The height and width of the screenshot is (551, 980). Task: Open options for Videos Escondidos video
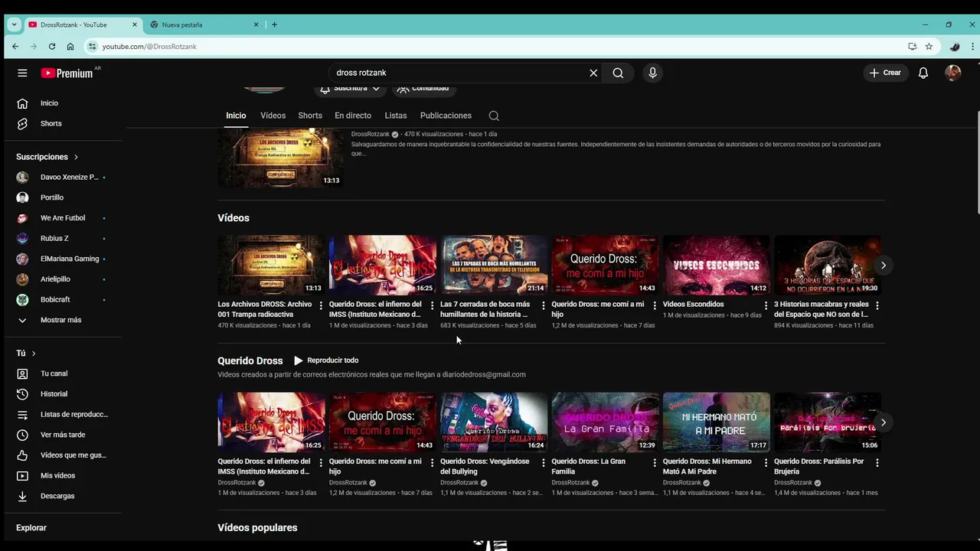pyautogui.click(x=766, y=305)
